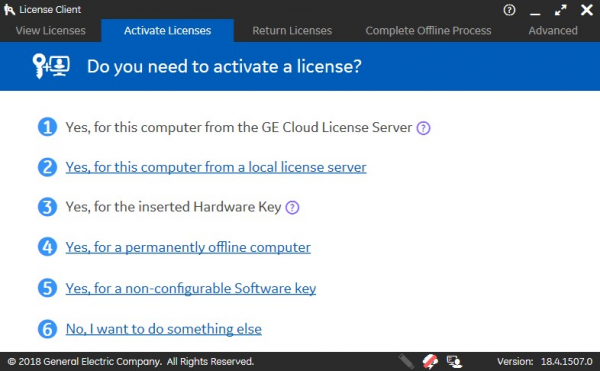Click No, I want to do something else
This screenshot has width=600, height=371.
click(x=163, y=329)
